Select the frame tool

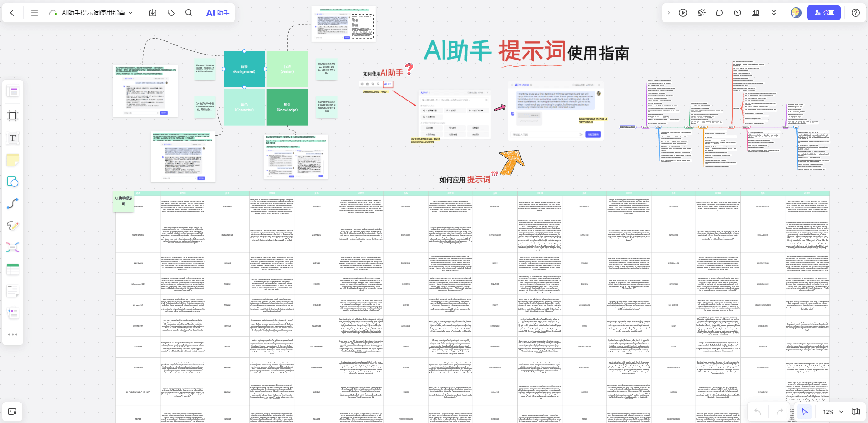point(13,116)
